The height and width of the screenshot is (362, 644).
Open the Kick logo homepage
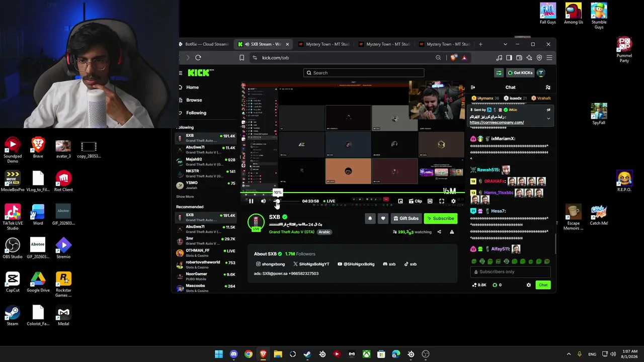tap(201, 73)
